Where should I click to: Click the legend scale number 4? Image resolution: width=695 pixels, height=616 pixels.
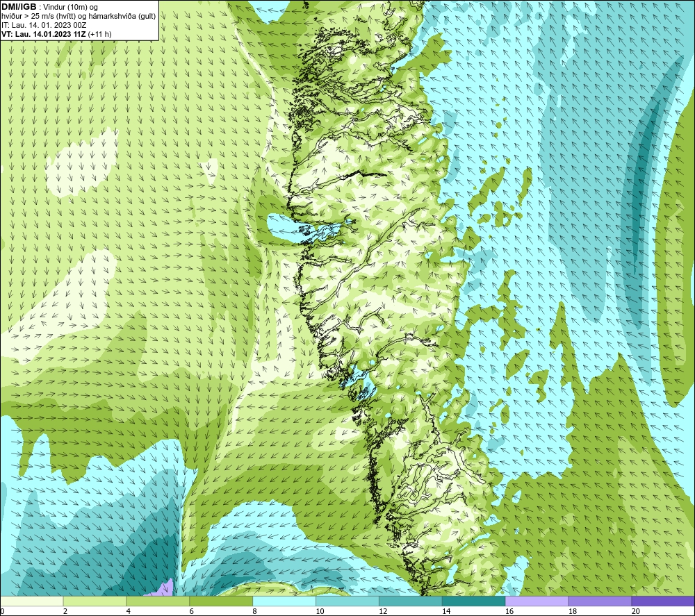click(x=128, y=611)
